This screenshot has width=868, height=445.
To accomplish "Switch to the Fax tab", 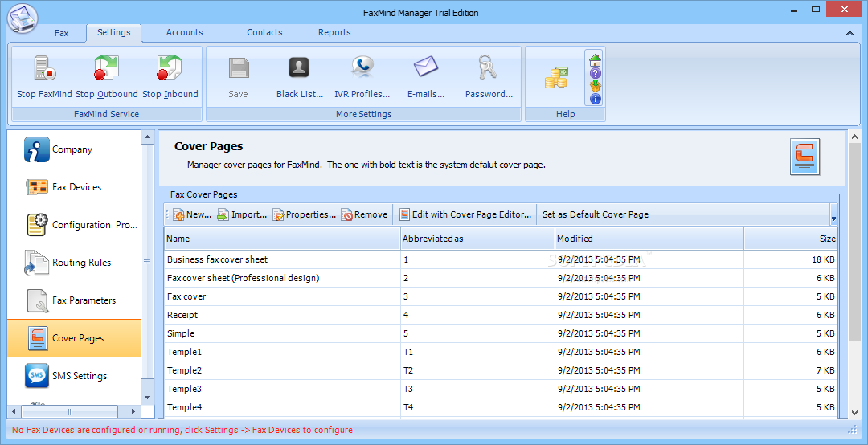I will tap(61, 33).
